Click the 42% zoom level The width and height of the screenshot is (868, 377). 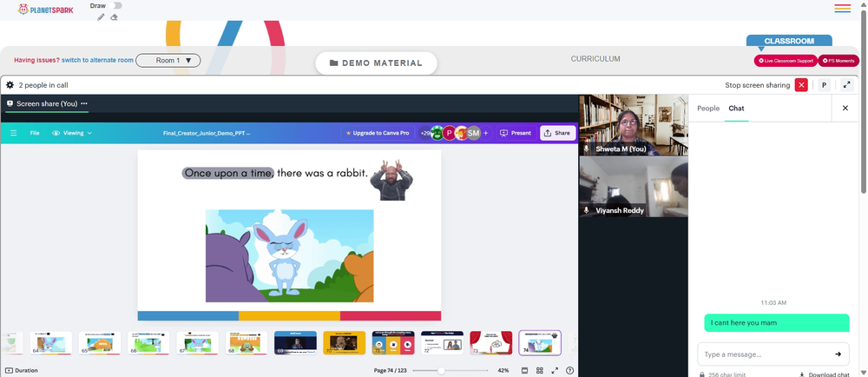(503, 370)
